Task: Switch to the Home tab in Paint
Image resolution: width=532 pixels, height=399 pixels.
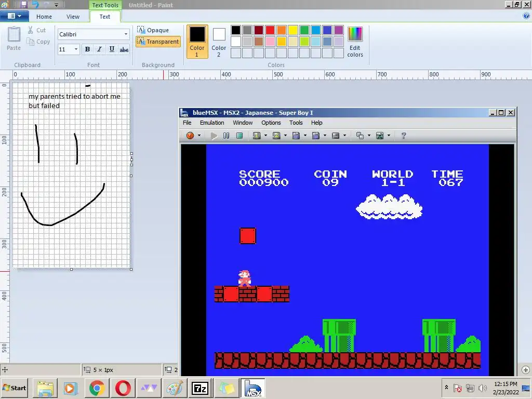Action: point(44,17)
